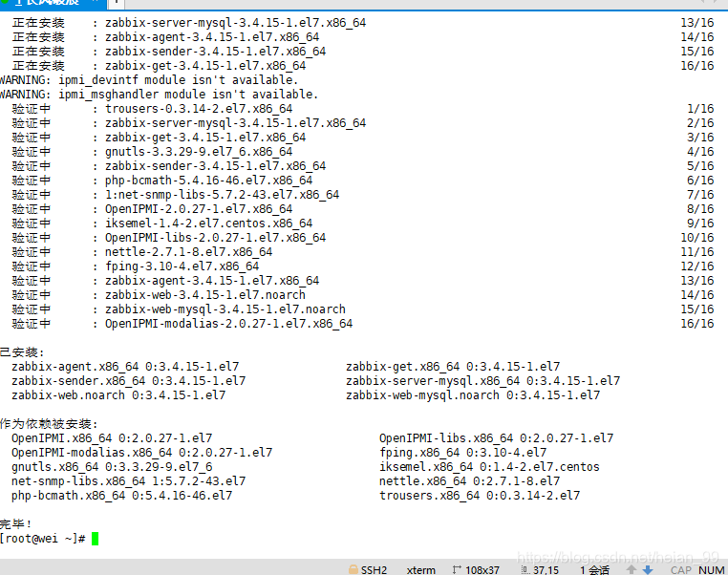Click the 验证中 OpenIPMI-libs-2.0.27-1.el7.x86_64 package name
This screenshot has height=575, width=728.
point(215,238)
